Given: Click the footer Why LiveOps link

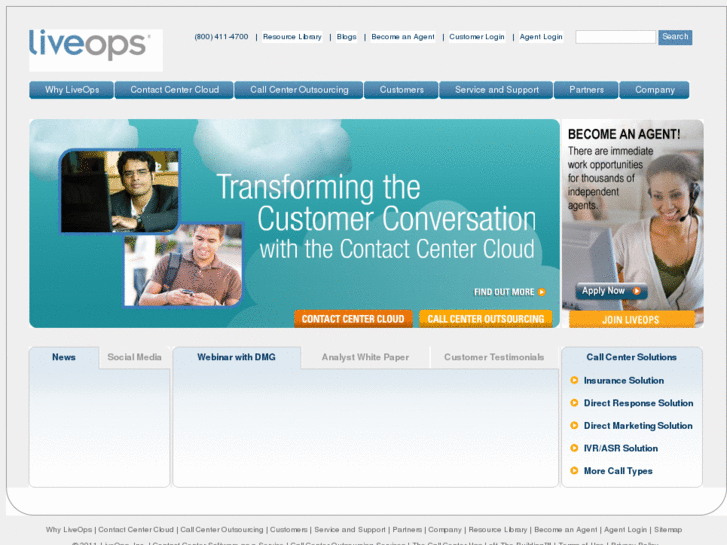Looking at the screenshot, I should coord(69,530).
